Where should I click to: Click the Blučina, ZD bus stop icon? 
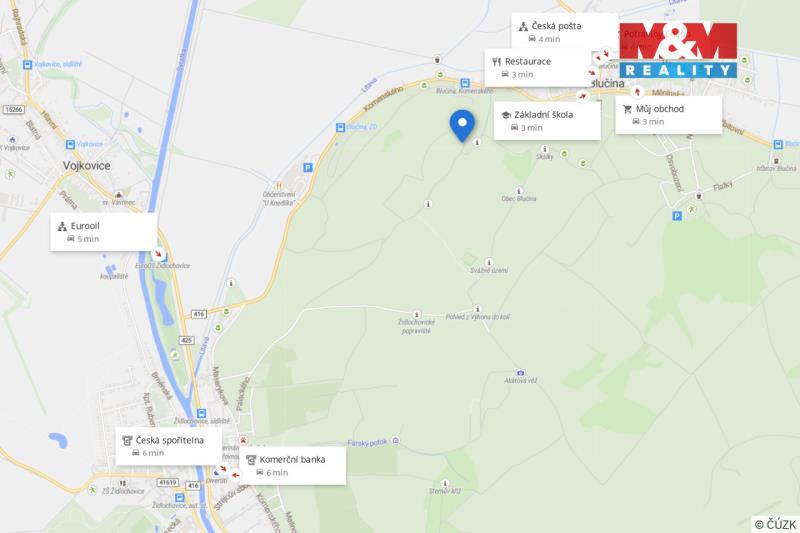click(x=340, y=128)
